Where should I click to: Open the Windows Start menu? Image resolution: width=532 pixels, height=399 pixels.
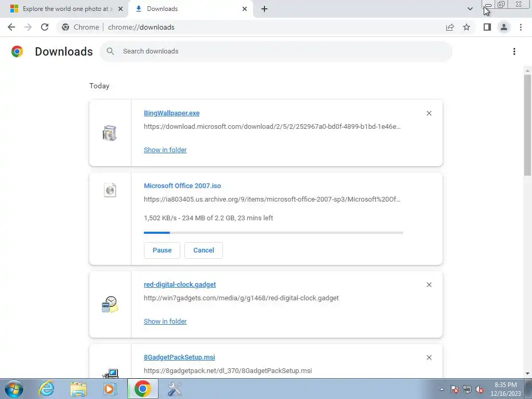point(14,389)
